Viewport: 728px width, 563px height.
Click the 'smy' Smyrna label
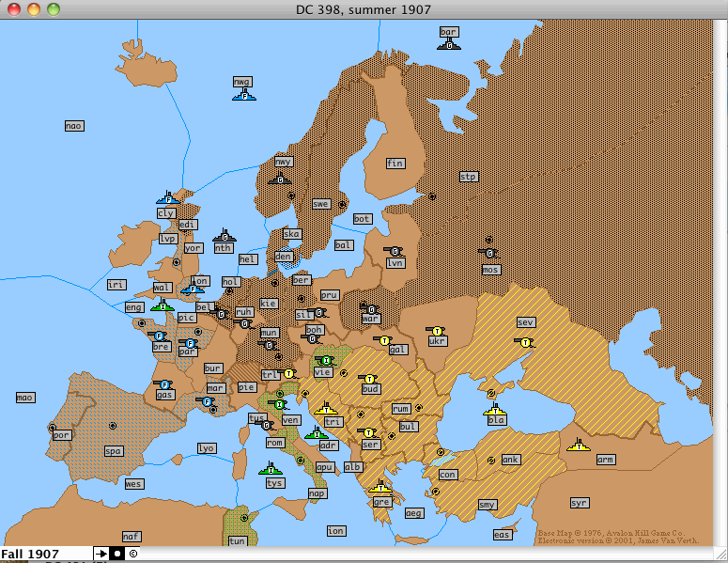[x=488, y=505]
